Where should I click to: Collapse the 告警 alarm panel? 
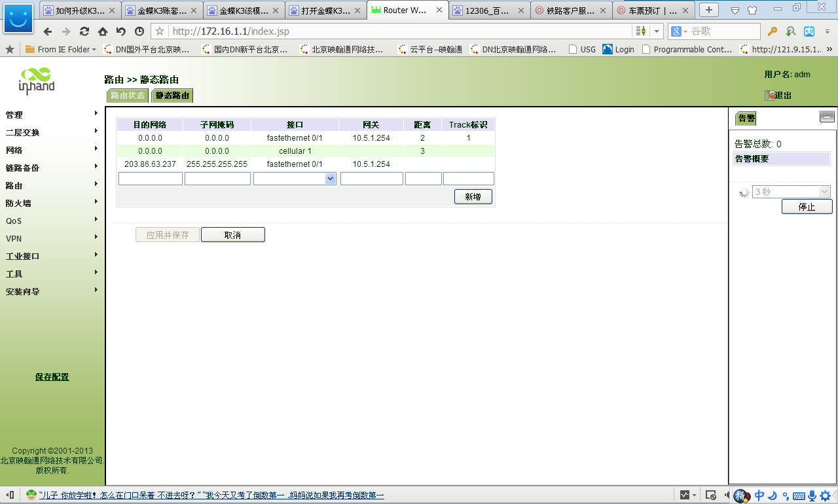[827, 117]
